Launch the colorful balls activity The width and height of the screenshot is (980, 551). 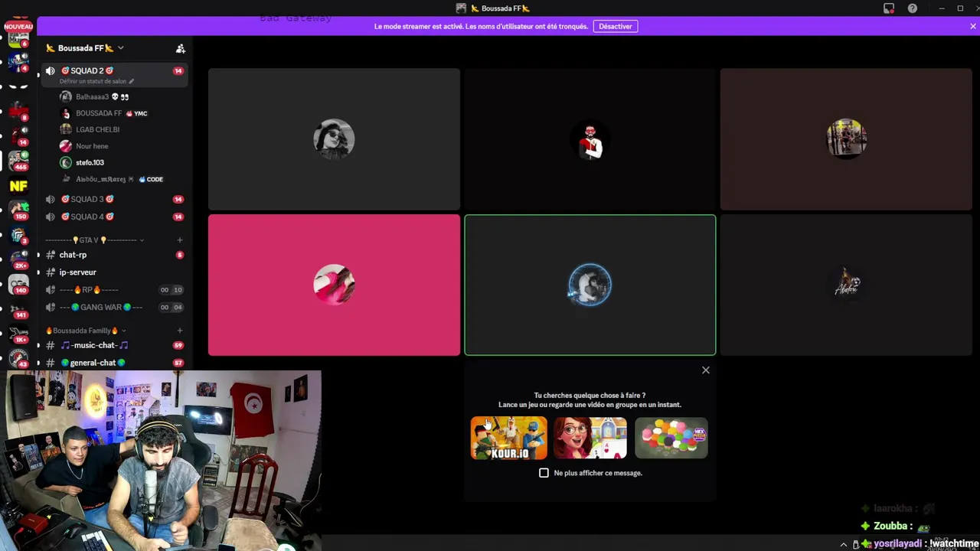tap(671, 438)
